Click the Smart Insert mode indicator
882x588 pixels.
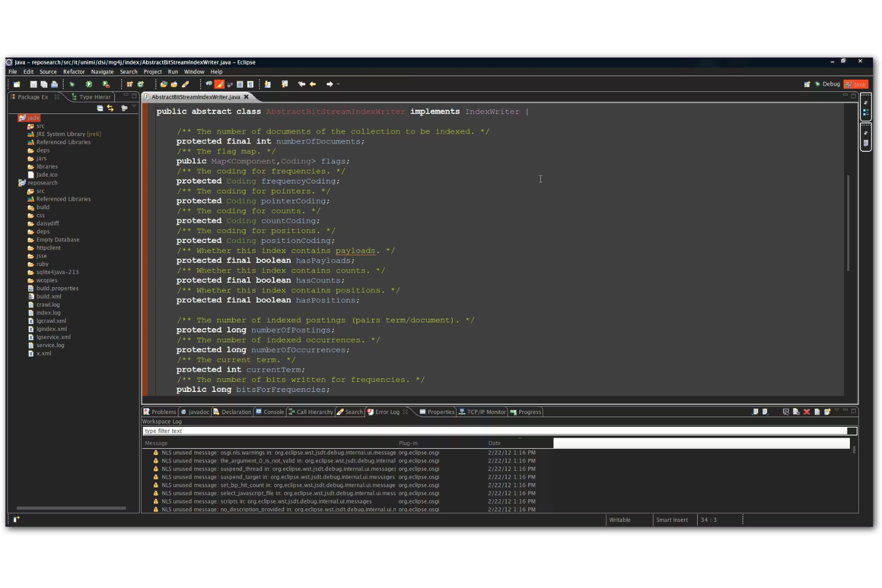[672, 519]
